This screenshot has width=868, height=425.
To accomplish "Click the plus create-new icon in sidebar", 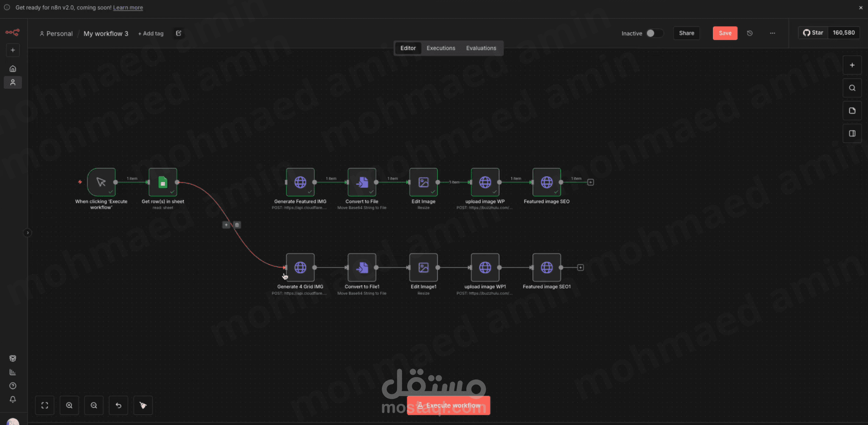I will 13,50.
